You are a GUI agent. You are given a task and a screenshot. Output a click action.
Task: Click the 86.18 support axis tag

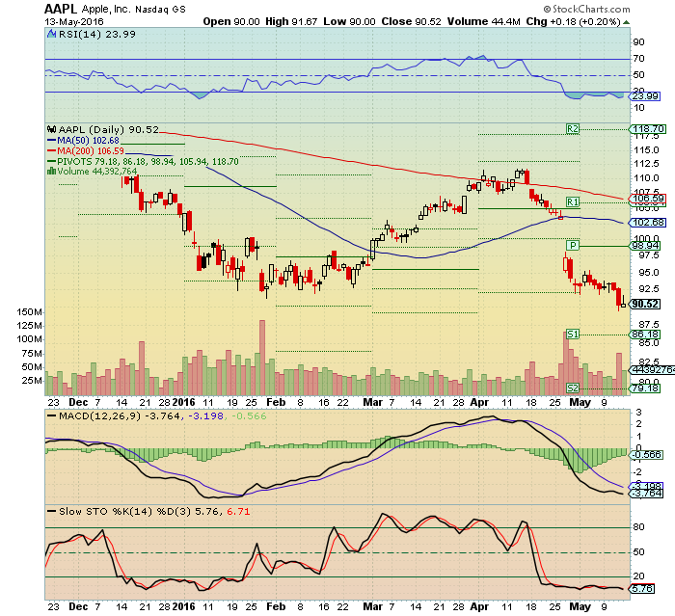click(x=645, y=335)
